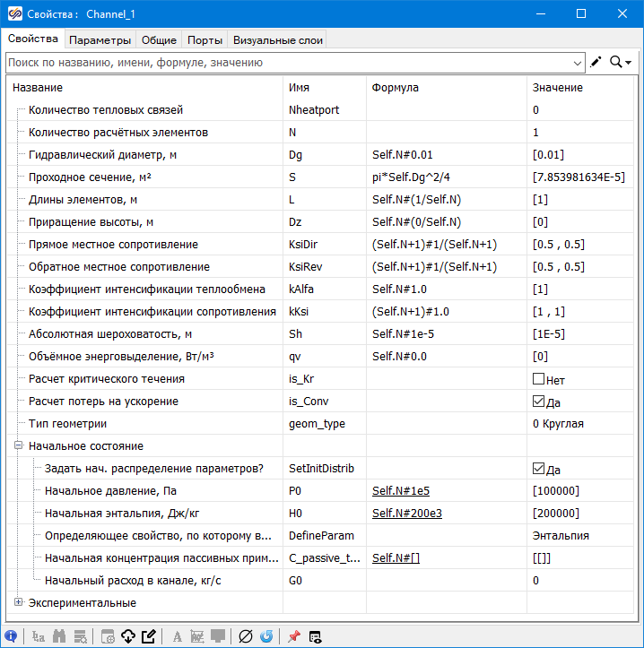Switch to the Параметры tab
This screenshot has height=648, width=644.
(x=100, y=39)
